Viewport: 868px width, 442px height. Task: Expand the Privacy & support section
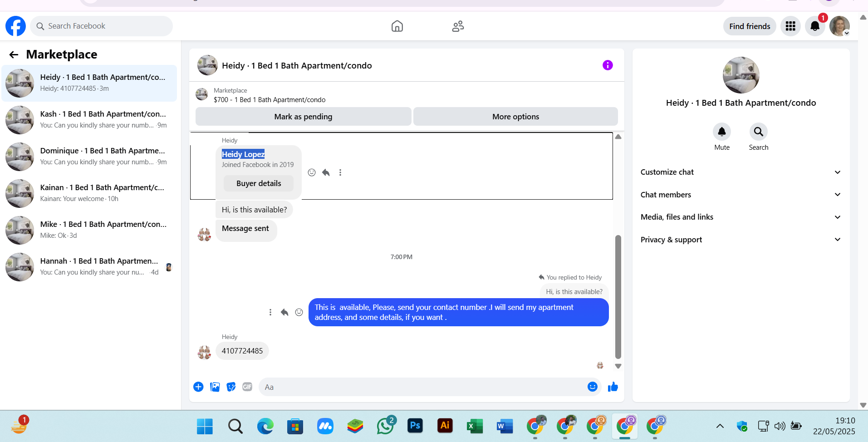pos(740,240)
